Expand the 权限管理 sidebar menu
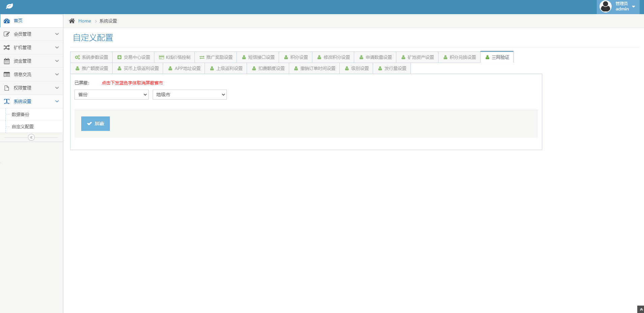The image size is (644, 313). point(31,88)
